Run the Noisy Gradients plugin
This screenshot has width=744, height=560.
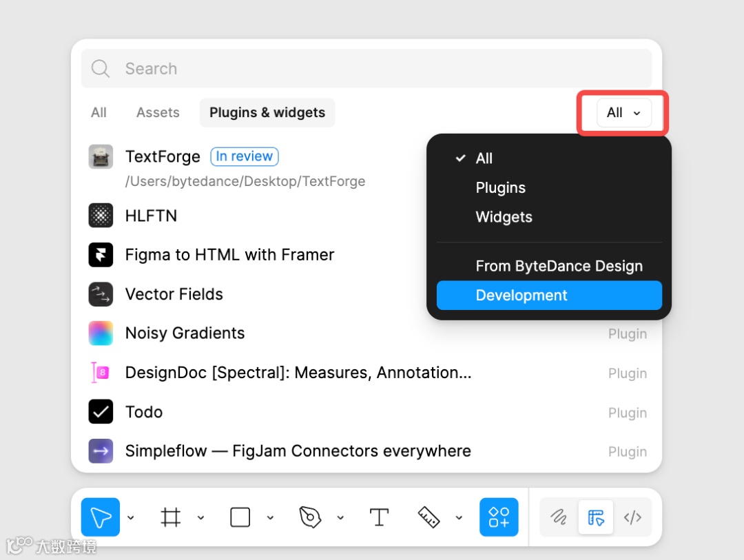tap(185, 333)
